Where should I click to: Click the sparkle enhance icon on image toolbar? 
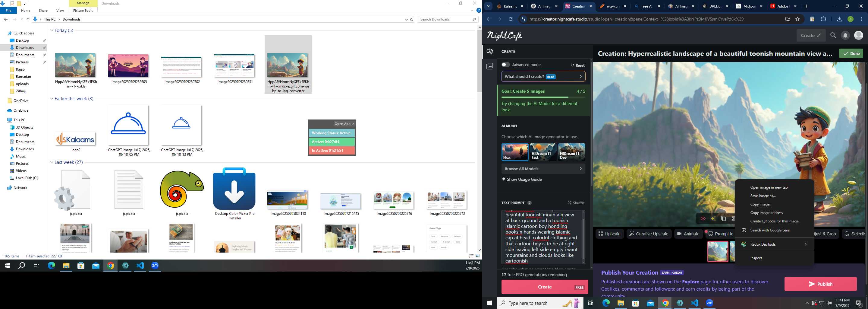coord(713,218)
